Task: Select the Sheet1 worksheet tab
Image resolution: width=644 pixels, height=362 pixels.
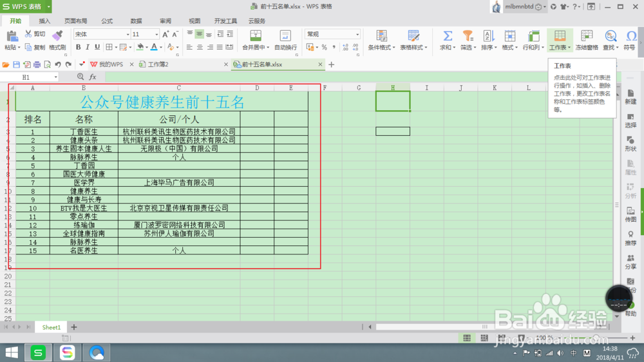Action: click(x=51, y=327)
